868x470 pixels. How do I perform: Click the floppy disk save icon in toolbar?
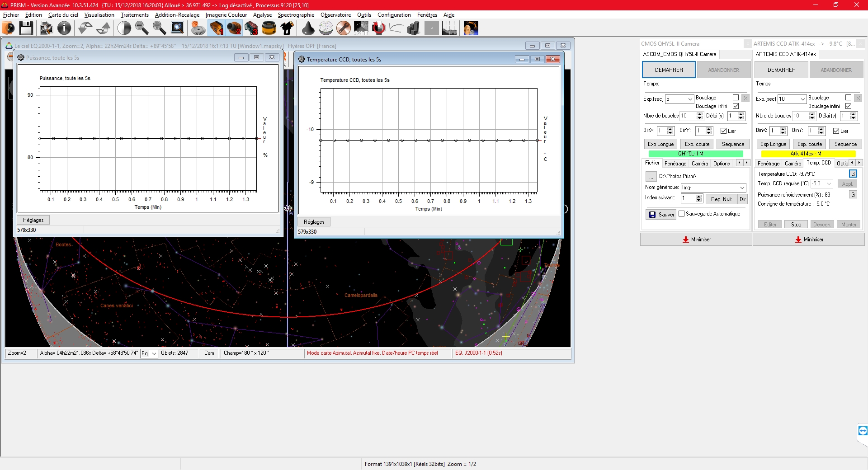[26, 28]
